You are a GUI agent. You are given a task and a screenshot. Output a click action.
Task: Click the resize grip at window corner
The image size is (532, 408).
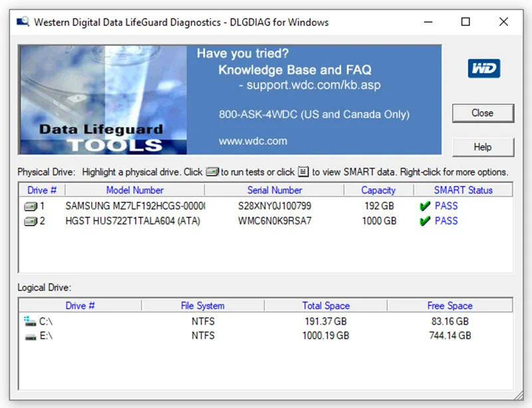coord(519,395)
